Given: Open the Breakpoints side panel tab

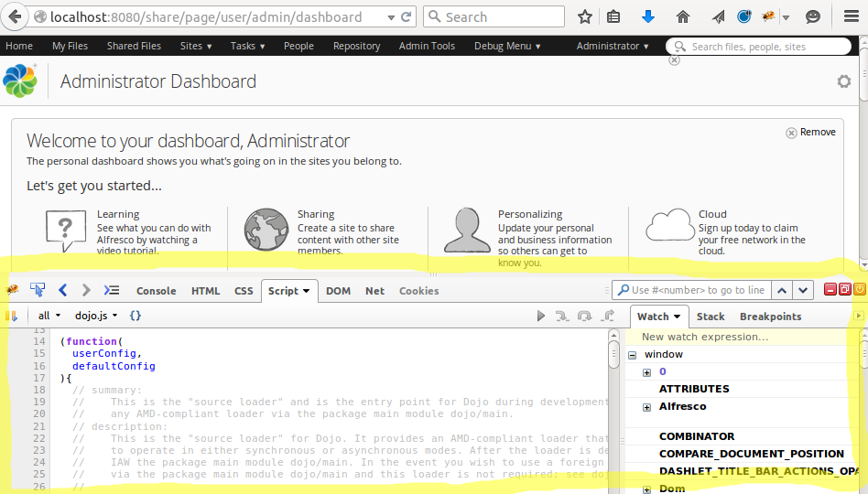Looking at the screenshot, I should 771,317.
